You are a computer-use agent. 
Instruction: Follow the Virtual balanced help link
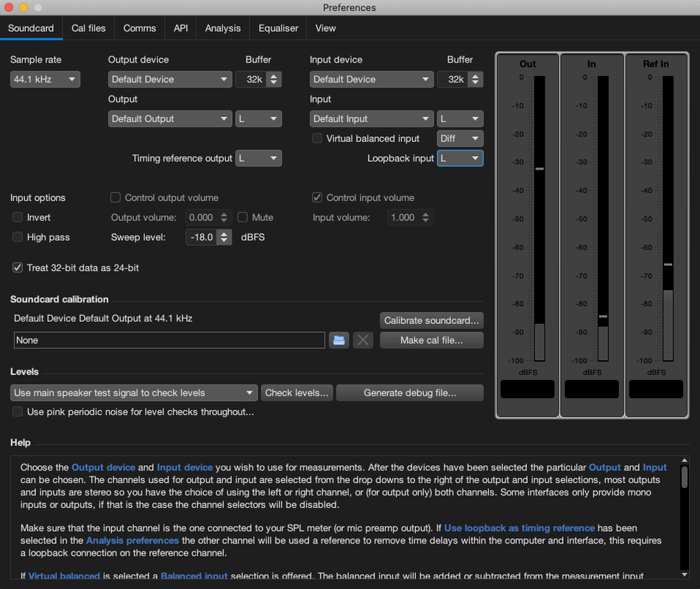click(64, 576)
